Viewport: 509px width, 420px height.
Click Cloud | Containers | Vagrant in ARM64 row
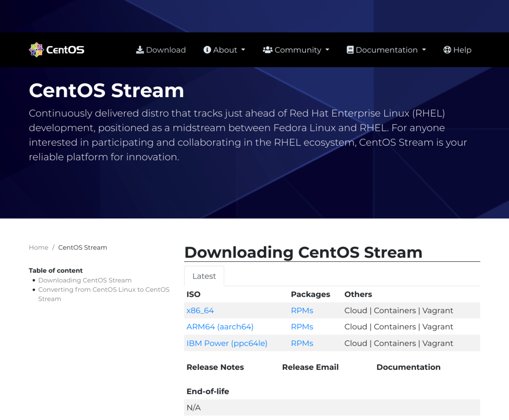399,327
